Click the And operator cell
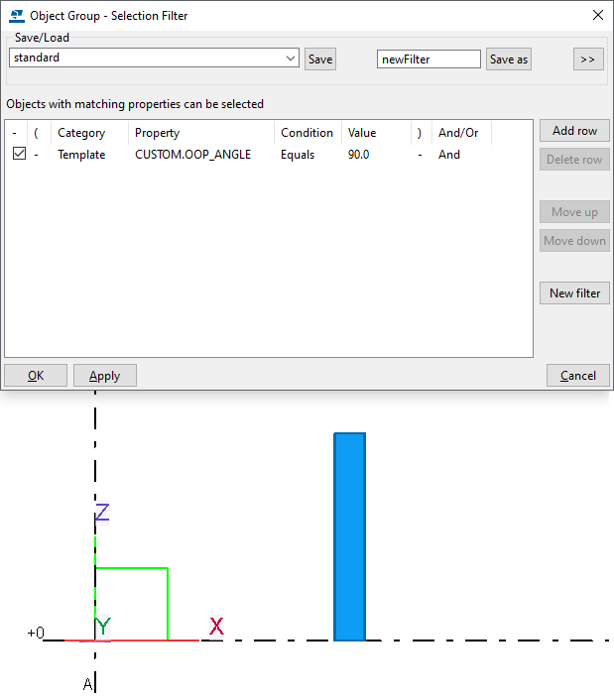Screen dimensions: 614x700 pyautogui.click(x=449, y=155)
